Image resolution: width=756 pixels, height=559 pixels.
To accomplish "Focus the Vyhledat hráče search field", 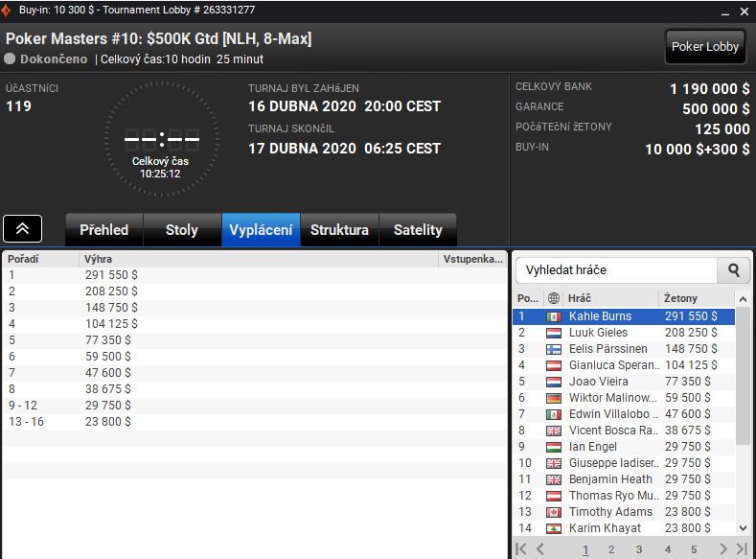I will tap(616, 270).
